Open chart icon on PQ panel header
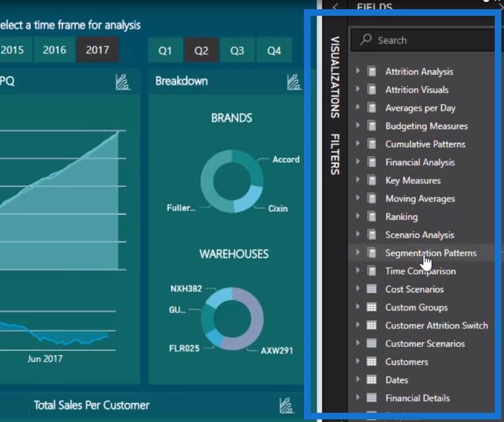This screenshot has height=422, width=504. click(x=122, y=82)
